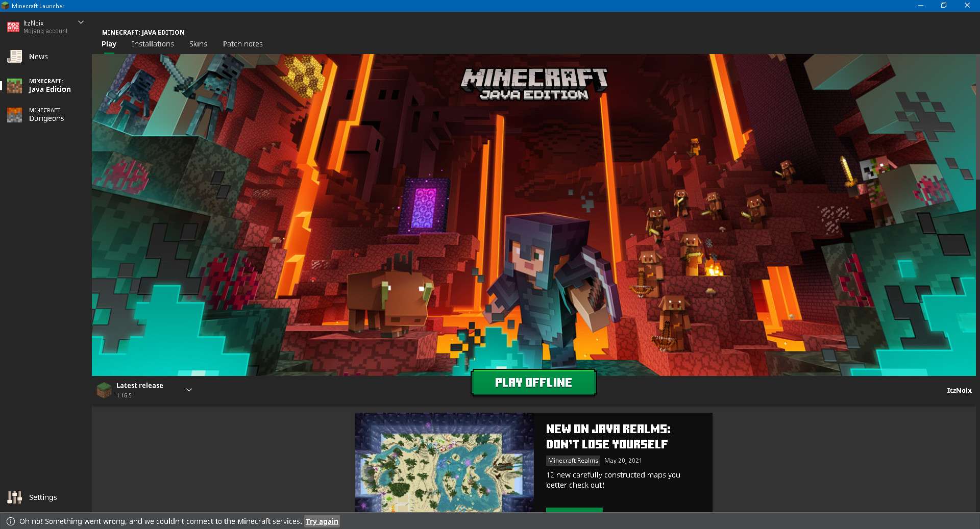This screenshot has height=529, width=980.
Task: Click the 'MINECRAFT: JAVA EDITION' page heading
Action: pos(143,32)
